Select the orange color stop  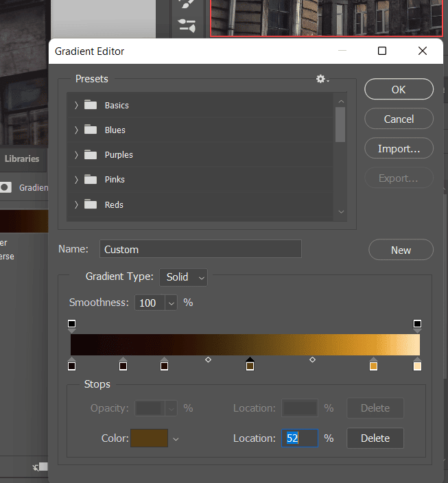pos(373,366)
